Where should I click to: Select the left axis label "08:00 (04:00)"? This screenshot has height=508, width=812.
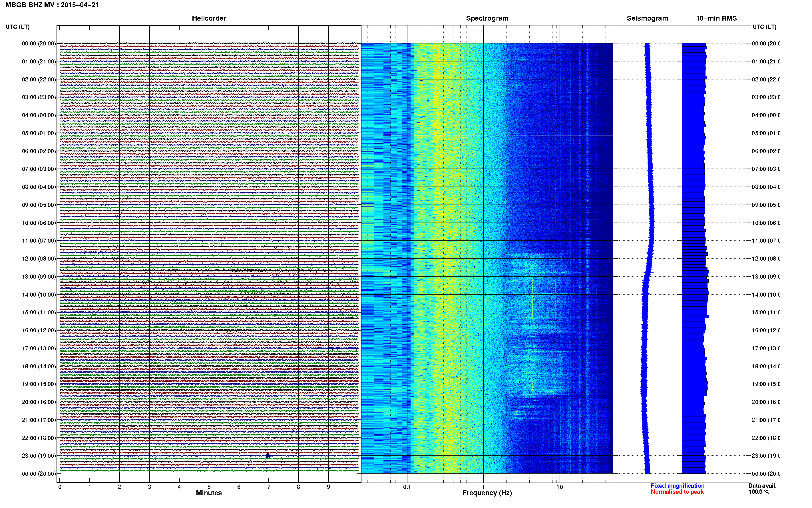[x=39, y=187]
